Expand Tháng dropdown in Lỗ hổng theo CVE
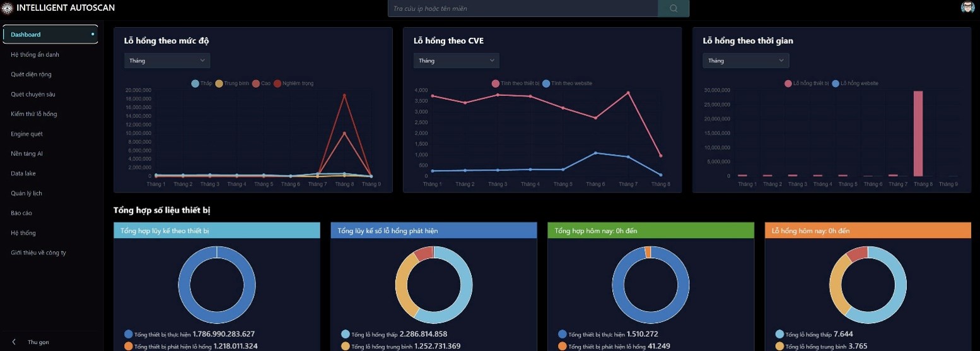Image resolution: width=980 pixels, height=351 pixels. click(x=457, y=61)
